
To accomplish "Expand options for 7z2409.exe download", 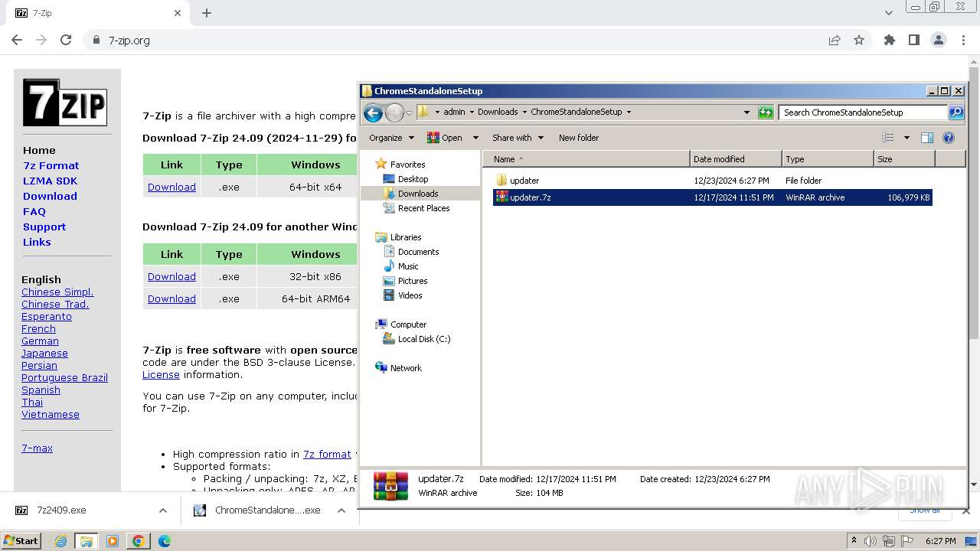I will 162,510.
